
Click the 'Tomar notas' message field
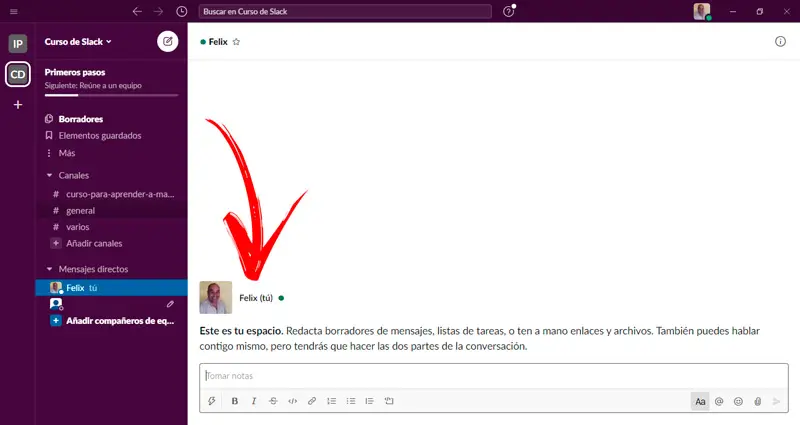point(493,376)
